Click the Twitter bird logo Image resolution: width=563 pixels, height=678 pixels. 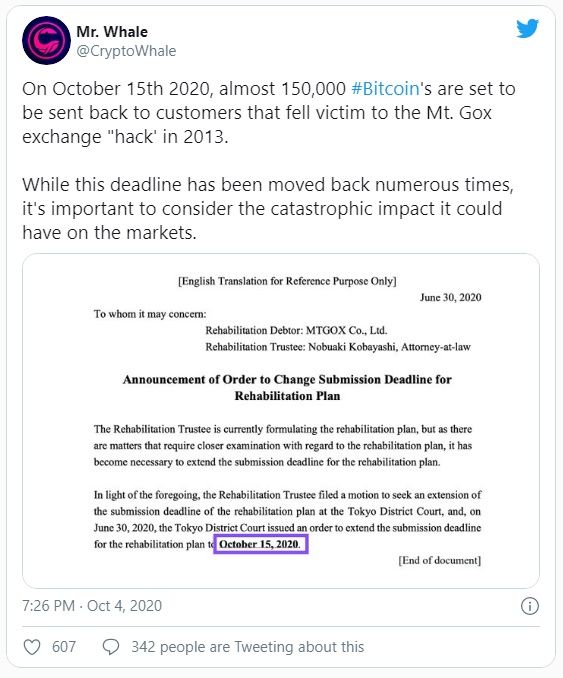coord(527,29)
